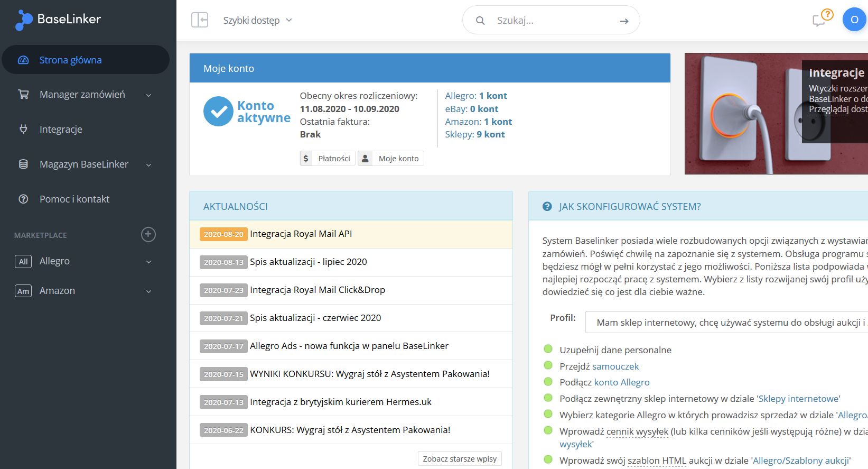The image size is (868, 469).
Task: Click Zobacz starsze wpisy button
Action: [459, 458]
